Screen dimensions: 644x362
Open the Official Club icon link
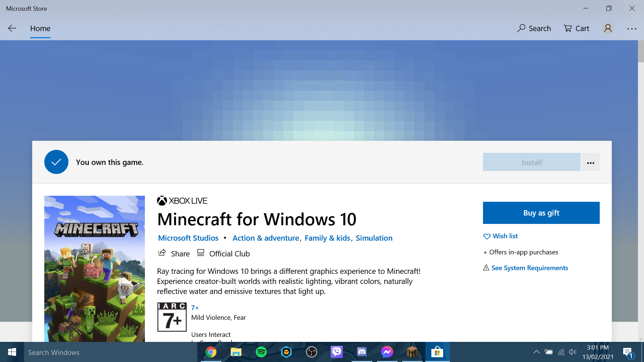(201, 253)
